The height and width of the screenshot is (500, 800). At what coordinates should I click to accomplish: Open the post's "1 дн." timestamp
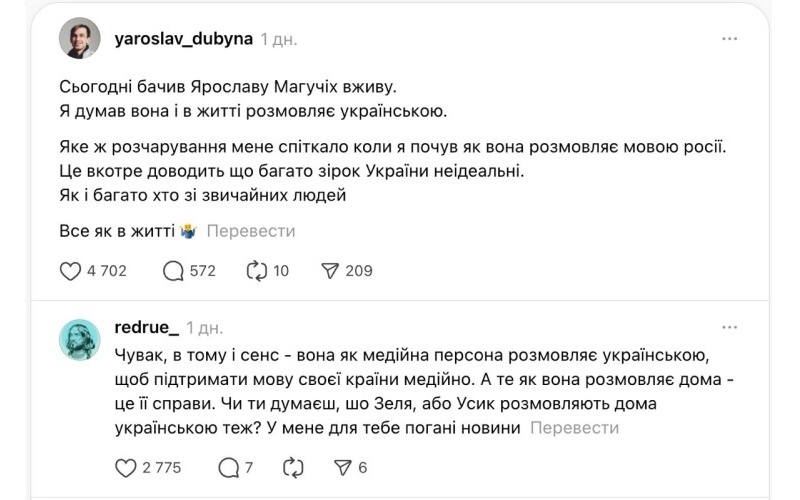(279, 40)
